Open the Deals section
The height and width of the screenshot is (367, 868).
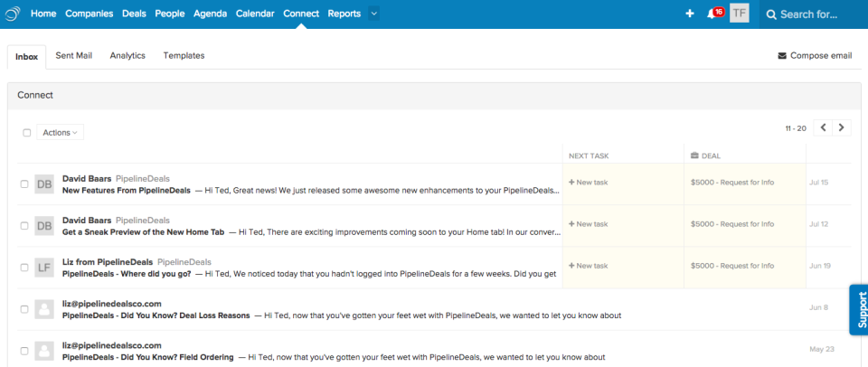[x=134, y=14]
